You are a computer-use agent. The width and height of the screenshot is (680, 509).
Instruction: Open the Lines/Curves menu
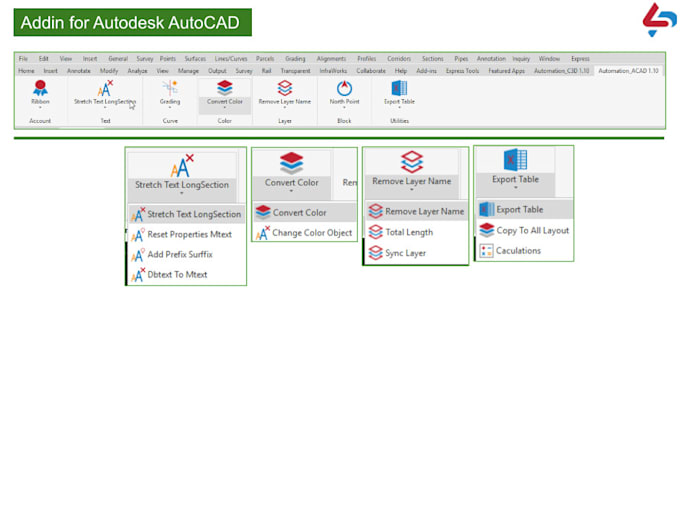[x=231, y=59]
